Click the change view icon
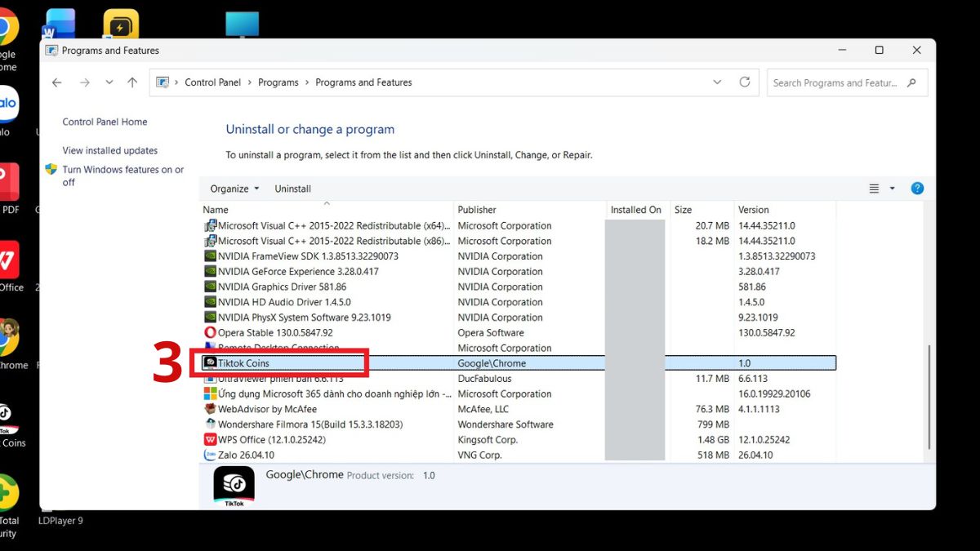Viewport: 980px width, 551px height. [874, 189]
